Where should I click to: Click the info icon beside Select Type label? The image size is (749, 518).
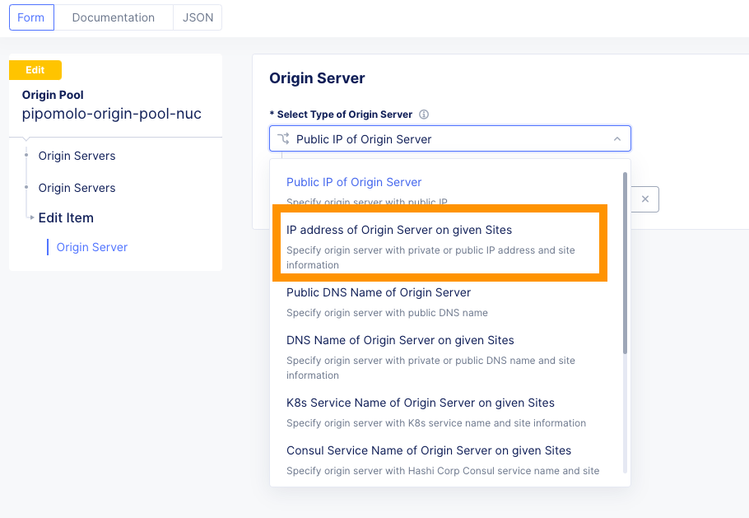(x=424, y=115)
